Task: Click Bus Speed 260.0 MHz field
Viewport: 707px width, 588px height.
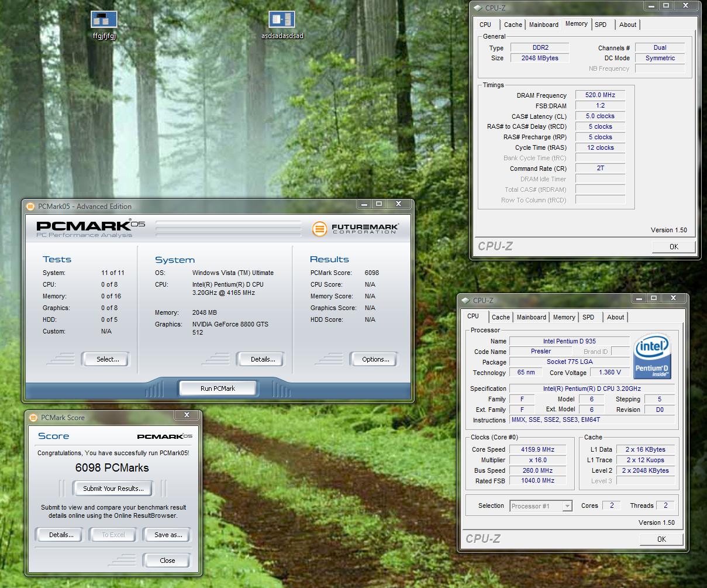Action: (x=537, y=470)
